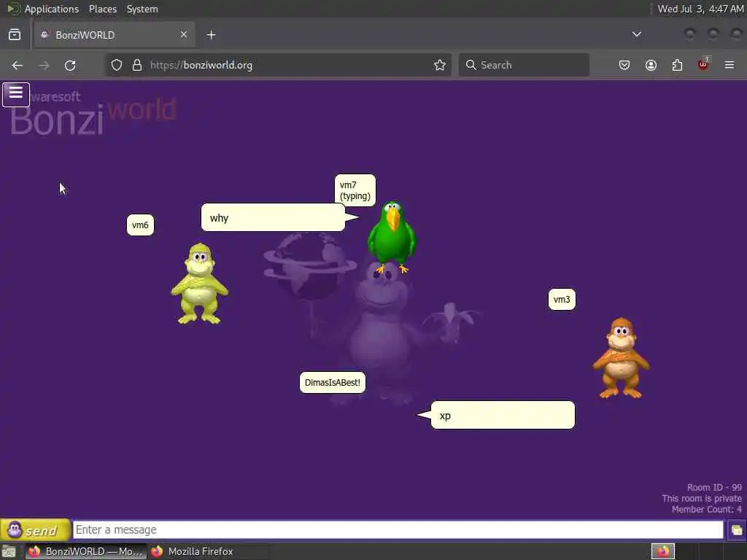The width and height of the screenshot is (747, 560).
Task: Open tracking protection shield icon
Action: pos(117,65)
